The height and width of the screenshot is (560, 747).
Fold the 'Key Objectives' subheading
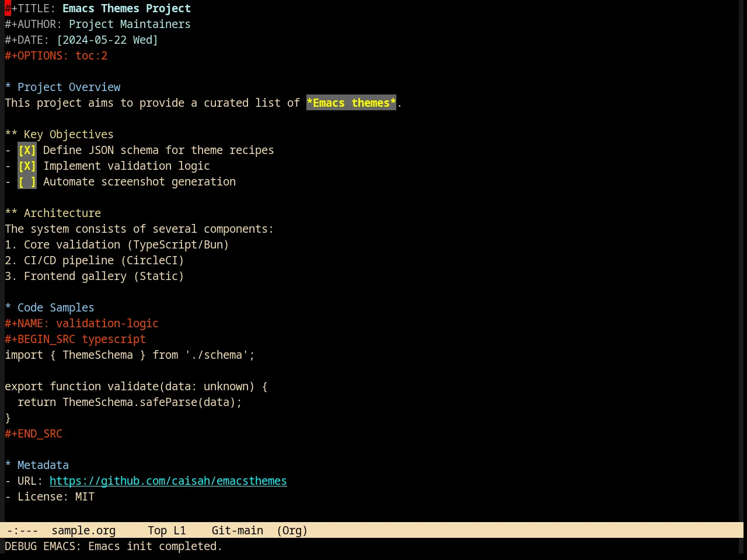tap(59, 135)
